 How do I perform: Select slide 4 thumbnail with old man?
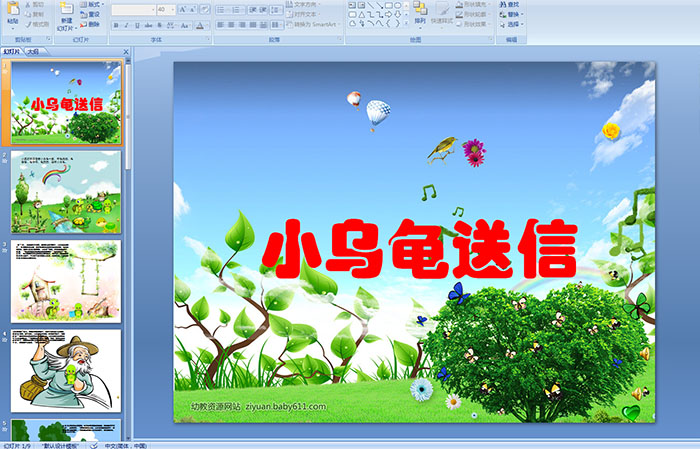(66, 371)
